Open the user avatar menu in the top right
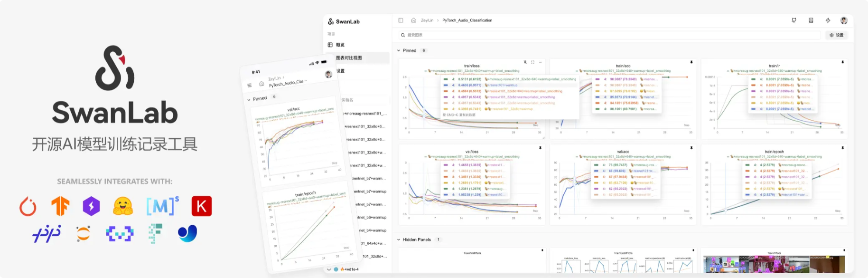This screenshot has height=278, width=868. [x=844, y=20]
